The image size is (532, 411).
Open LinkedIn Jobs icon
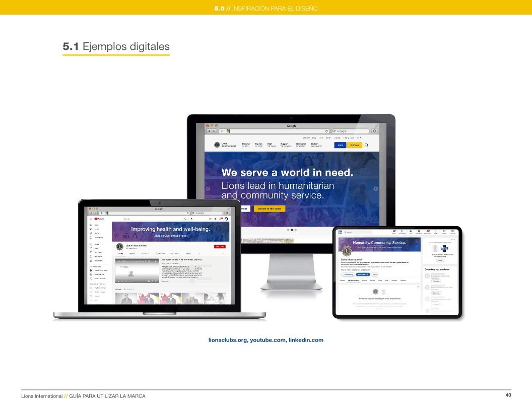(x=411, y=232)
